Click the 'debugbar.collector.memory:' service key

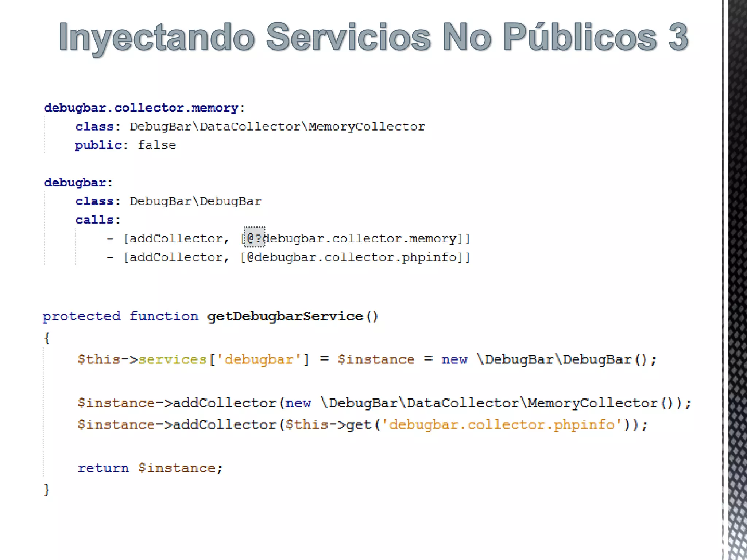pyautogui.click(x=144, y=108)
